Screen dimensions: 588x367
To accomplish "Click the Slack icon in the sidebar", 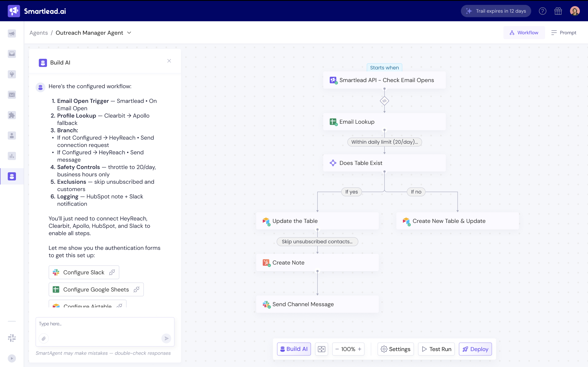I will point(12,338).
